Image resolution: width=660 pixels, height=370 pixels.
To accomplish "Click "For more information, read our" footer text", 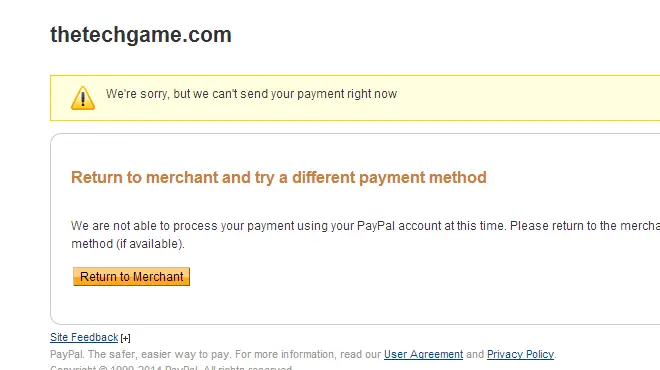I will tap(308, 354).
